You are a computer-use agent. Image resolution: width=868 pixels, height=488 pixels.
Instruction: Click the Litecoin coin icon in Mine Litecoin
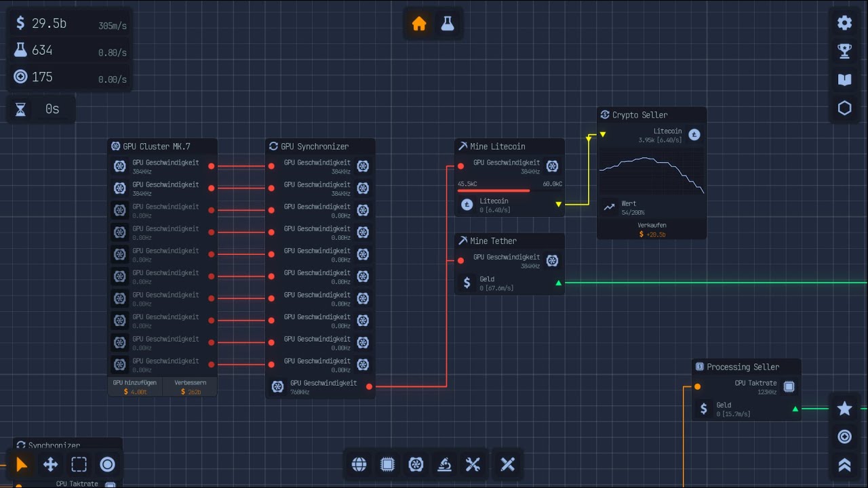click(x=467, y=204)
